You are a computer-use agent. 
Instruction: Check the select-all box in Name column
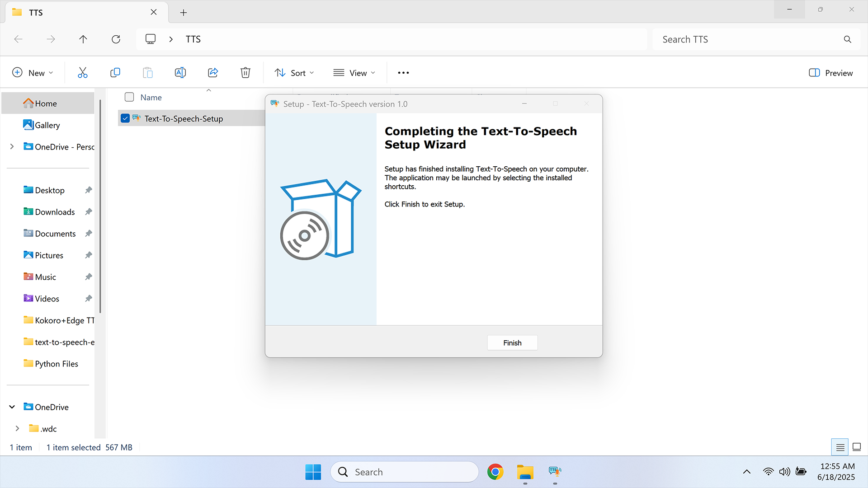pos(129,97)
